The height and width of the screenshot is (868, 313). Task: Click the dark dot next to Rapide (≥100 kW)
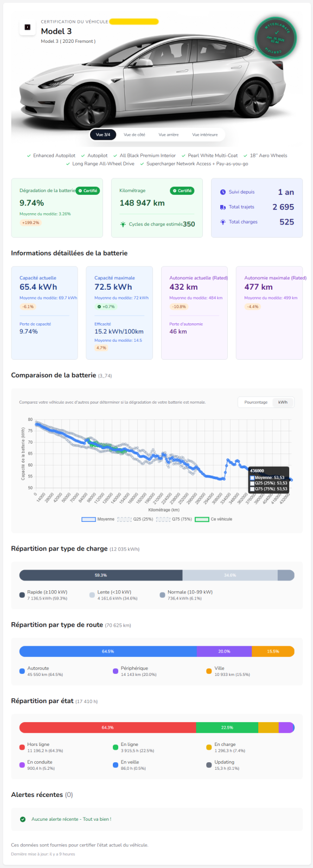tap(22, 595)
